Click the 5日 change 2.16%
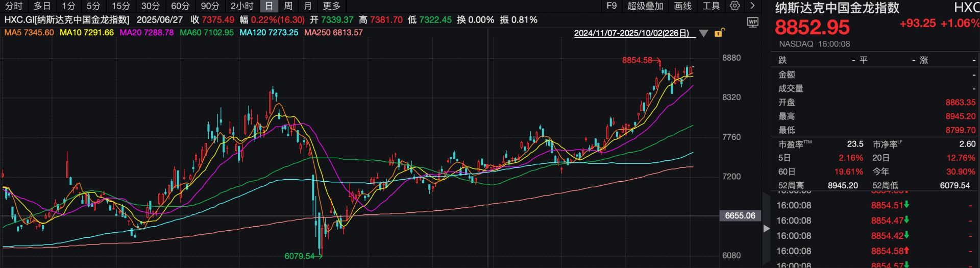The height and width of the screenshot is (268, 980). (850, 158)
